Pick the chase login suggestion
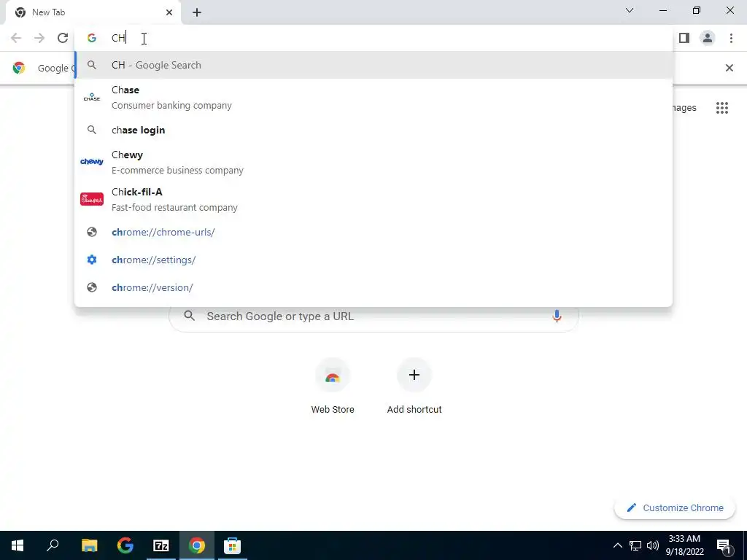This screenshot has width=747, height=560. [373, 130]
